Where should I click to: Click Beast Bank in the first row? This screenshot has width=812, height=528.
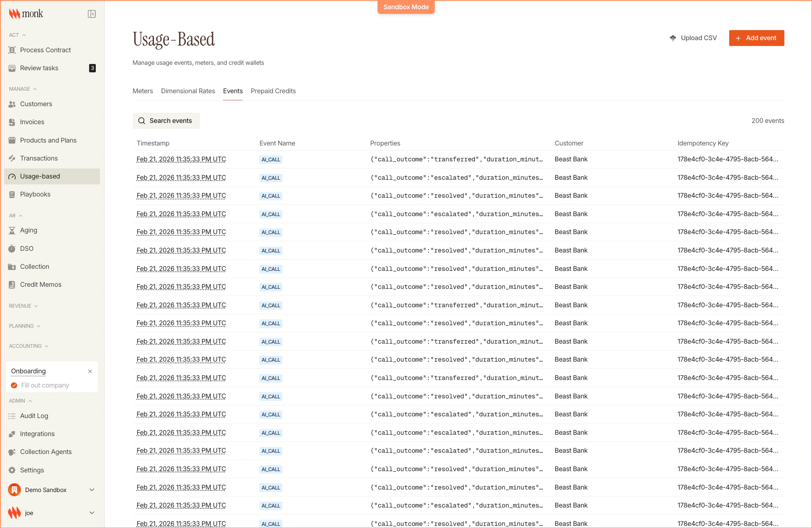pos(571,159)
